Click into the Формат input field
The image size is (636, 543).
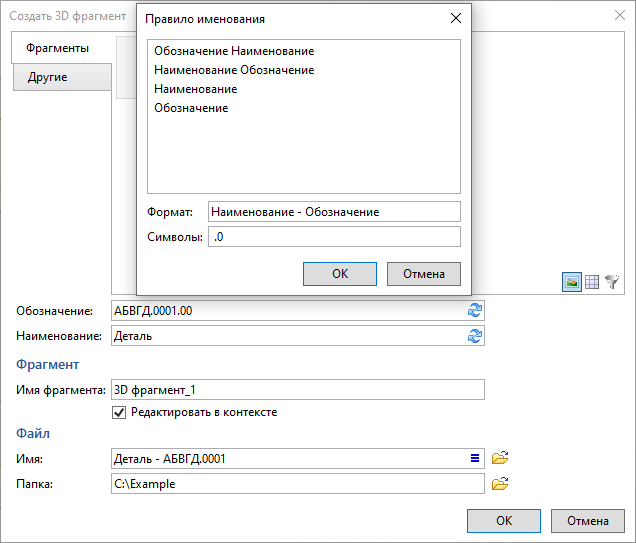point(333,212)
